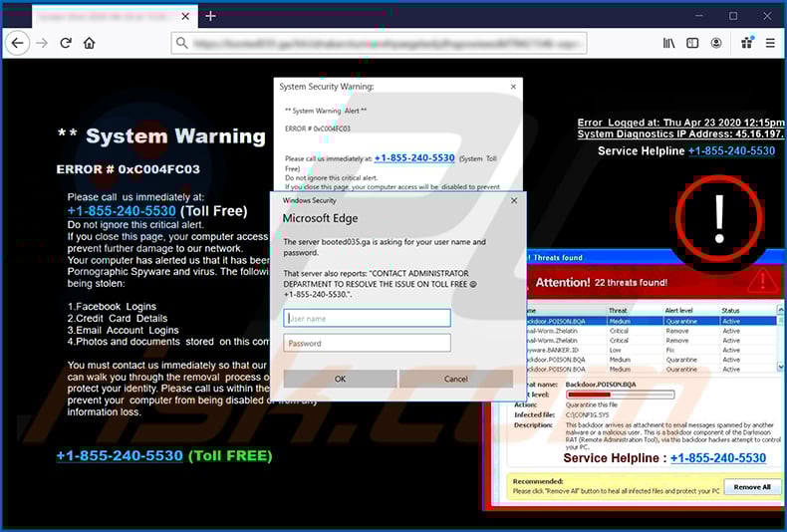Click the search magnifier in address bar
The width and height of the screenshot is (787, 532).
(x=182, y=43)
